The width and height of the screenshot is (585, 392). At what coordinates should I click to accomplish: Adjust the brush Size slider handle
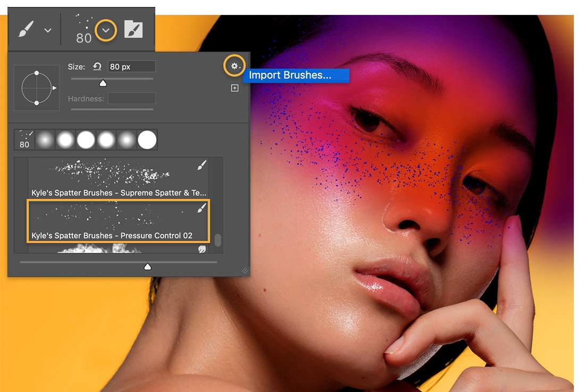(x=104, y=83)
